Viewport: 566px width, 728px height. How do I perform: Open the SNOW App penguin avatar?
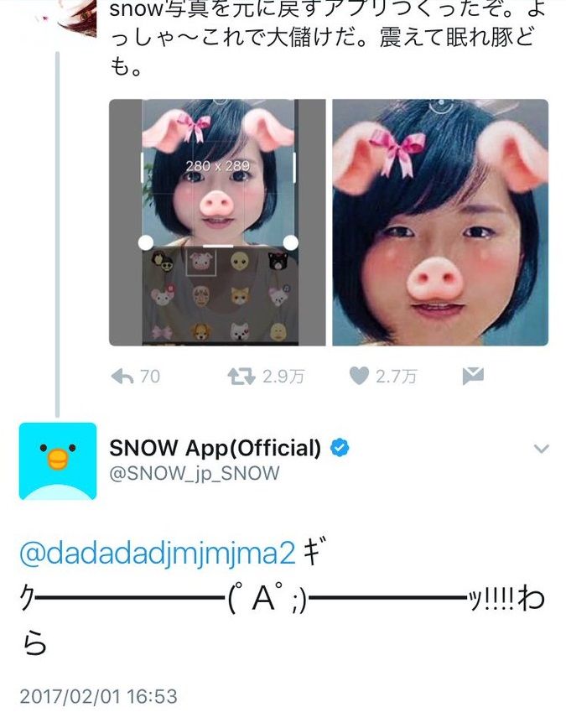tap(58, 461)
